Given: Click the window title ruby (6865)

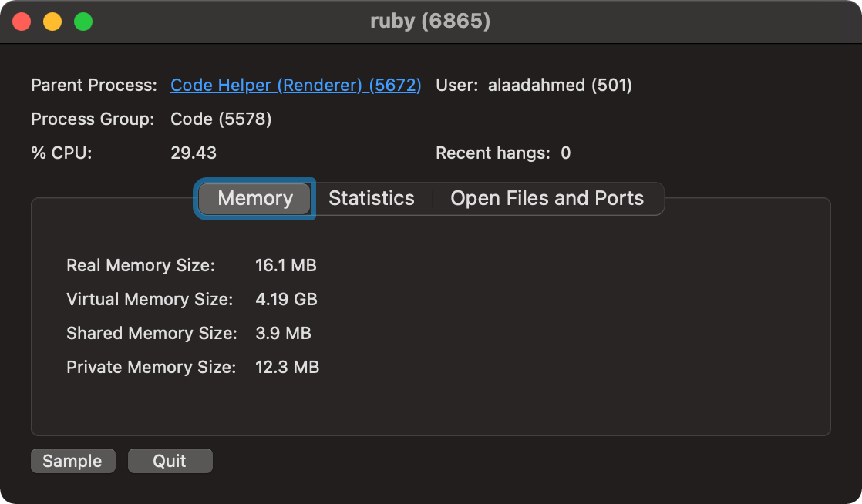Looking at the screenshot, I should click(431, 21).
